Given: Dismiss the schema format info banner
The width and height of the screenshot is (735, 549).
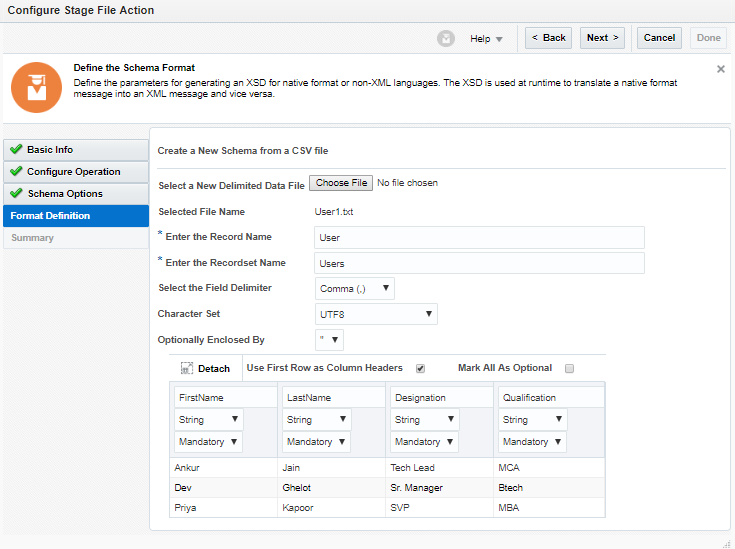Looking at the screenshot, I should [721, 69].
